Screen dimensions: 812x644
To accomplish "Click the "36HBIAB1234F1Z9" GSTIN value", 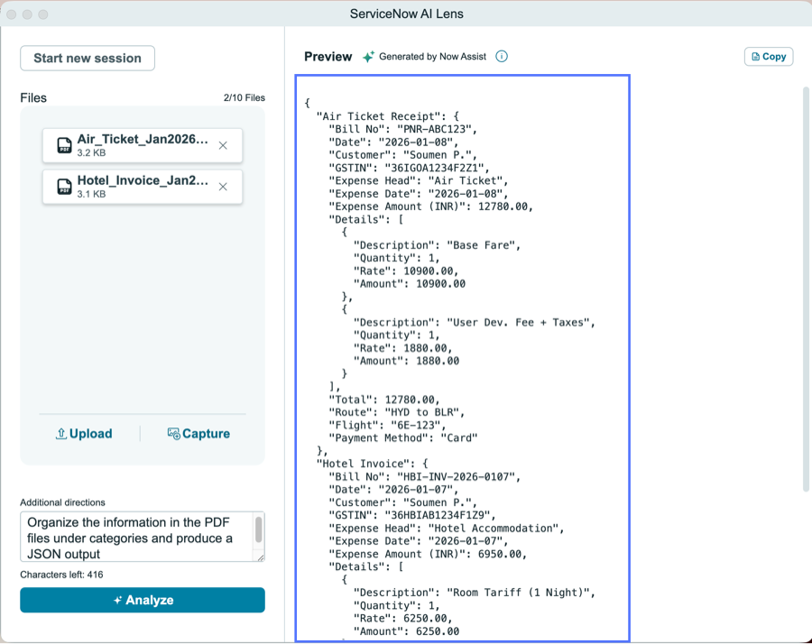I will (438, 515).
